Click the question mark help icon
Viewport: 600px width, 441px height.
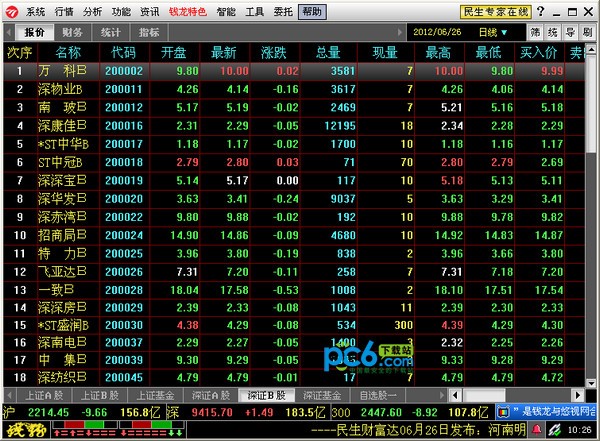[540, 11]
